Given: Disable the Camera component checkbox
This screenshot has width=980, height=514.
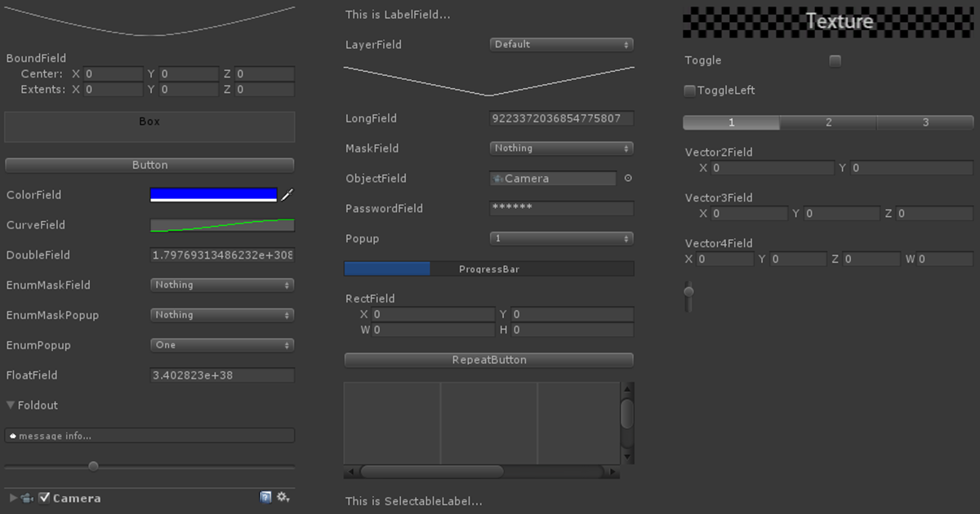Looking at the screenshot, I should point(45,498).
